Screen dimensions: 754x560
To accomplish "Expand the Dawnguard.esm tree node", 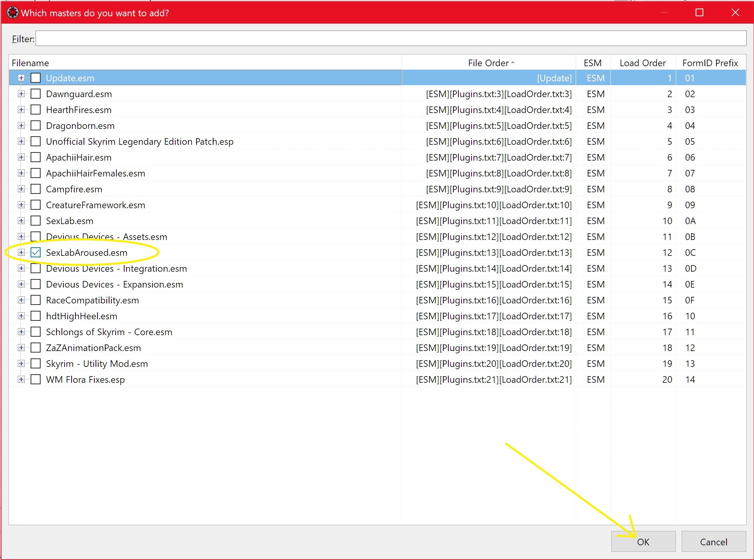I will [21, 94].
